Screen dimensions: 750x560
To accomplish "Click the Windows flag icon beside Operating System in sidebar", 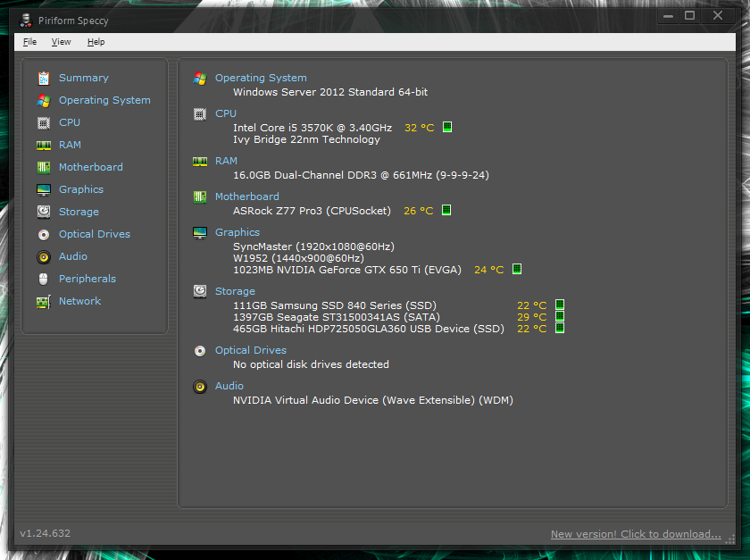I will (x=44, y=101).
